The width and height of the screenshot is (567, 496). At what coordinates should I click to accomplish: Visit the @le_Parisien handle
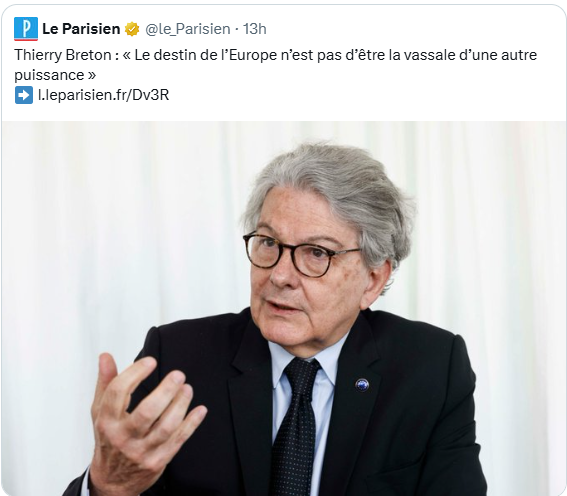[x=188, y=29]
